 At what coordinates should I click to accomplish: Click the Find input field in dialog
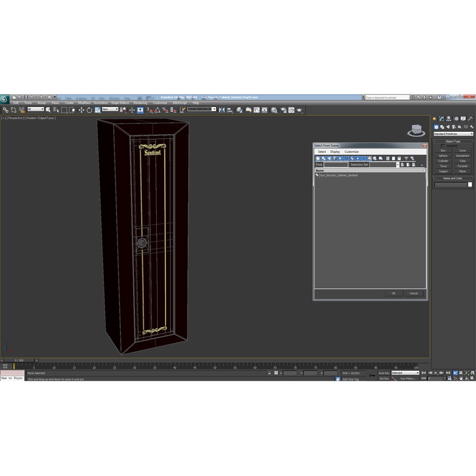tap(336, 165)
